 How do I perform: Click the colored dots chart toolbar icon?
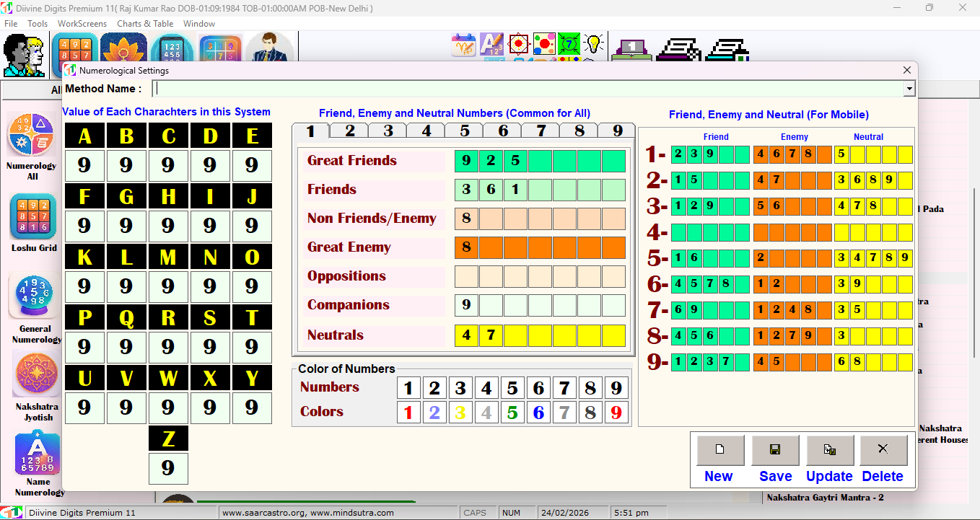click(x=544, y=43)
